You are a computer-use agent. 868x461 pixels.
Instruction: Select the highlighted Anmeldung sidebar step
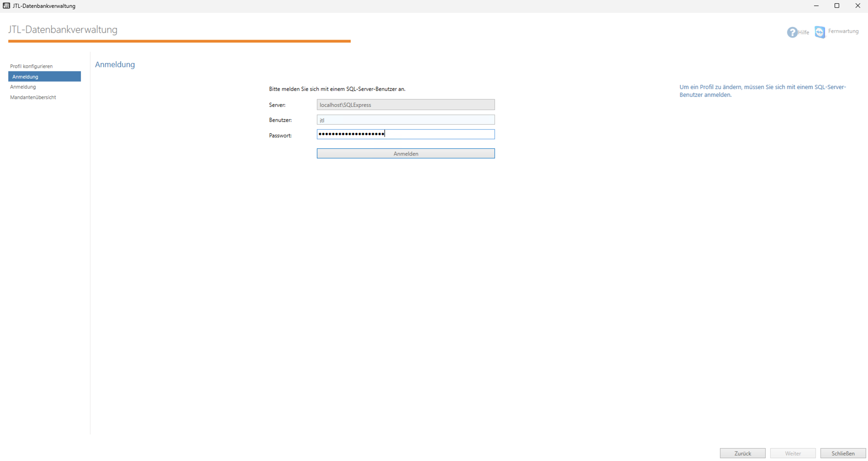coord(44,77)
